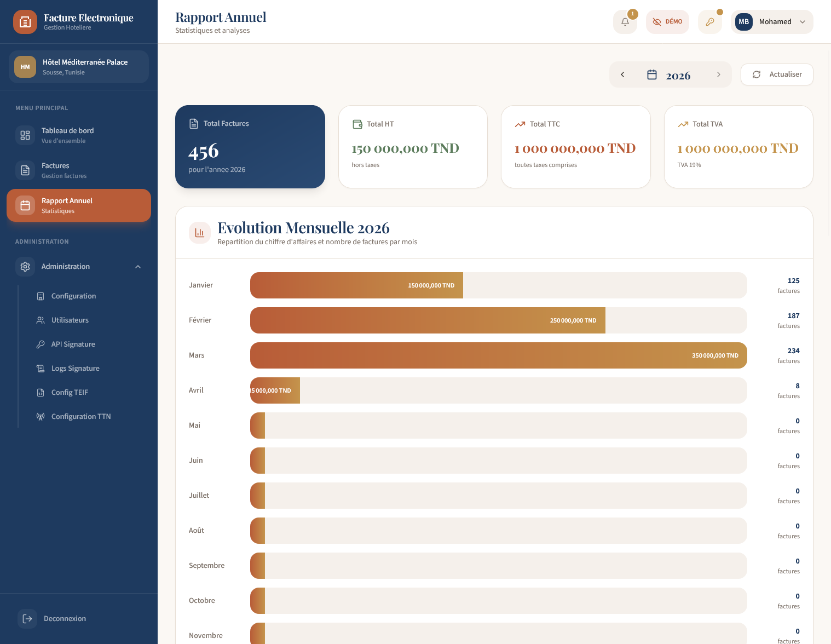Select the Tableau de bord grid icon
This screenshot has width=831, height=644.
click(25, 135)
